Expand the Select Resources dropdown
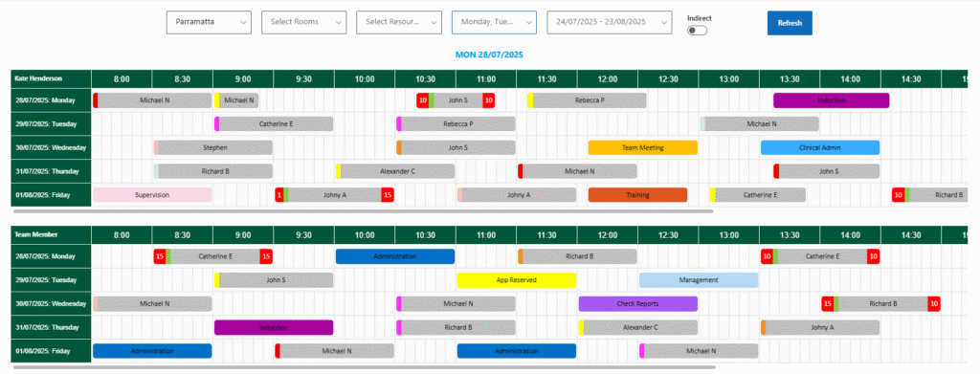The width and height of the screenshot is (980, 374). pos(399,22)
